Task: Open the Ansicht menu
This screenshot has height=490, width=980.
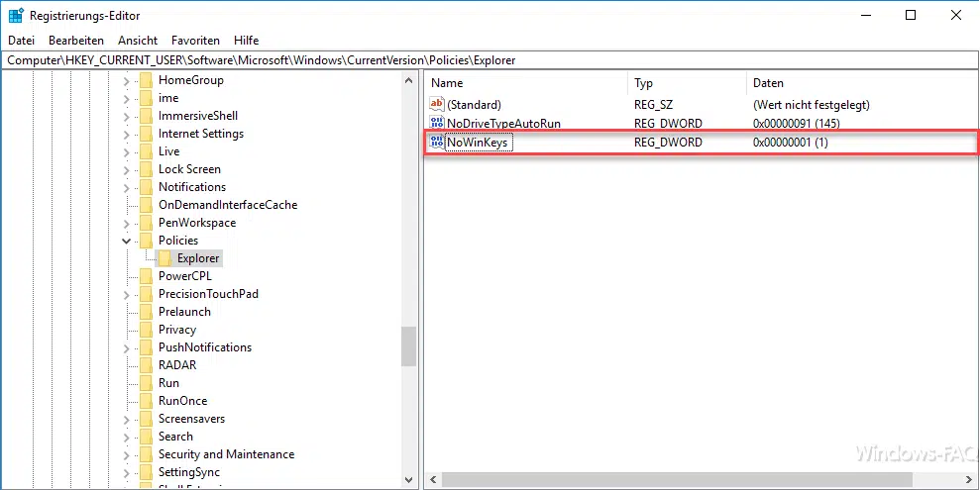Action: [138, 41]
